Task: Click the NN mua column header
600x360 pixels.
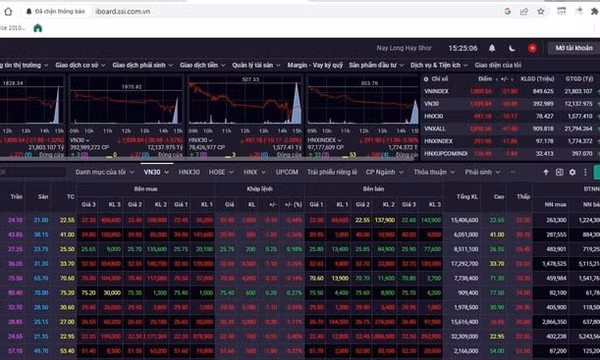Action: click(555, 205)
